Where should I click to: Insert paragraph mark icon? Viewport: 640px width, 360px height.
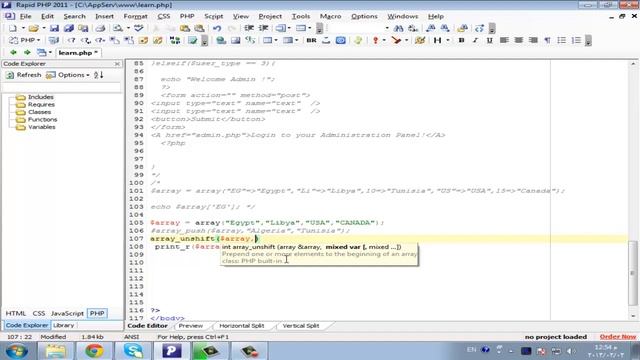(x=547, y=40)
